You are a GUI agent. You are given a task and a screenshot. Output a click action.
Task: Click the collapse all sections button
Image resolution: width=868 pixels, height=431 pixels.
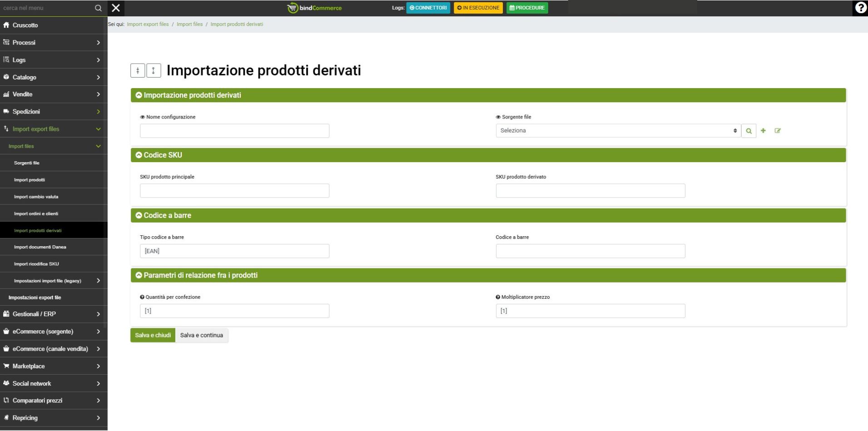tap(138, 70)
